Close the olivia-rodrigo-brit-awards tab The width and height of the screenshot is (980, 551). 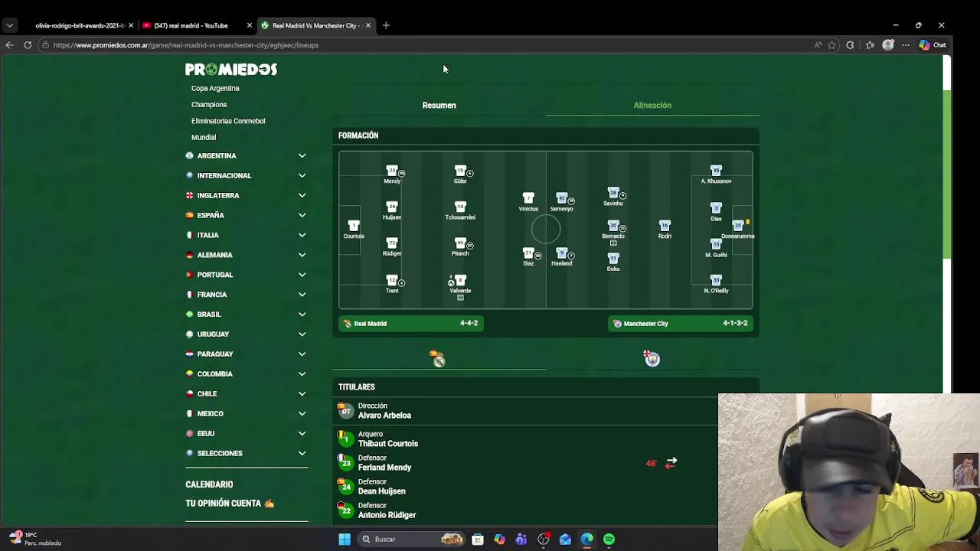(x=131, y=25)
